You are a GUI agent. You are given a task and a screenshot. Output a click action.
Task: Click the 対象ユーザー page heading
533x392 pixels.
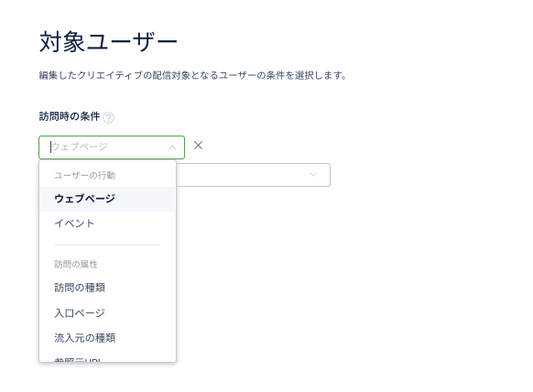pyautogui.click(x=108, y=42)
